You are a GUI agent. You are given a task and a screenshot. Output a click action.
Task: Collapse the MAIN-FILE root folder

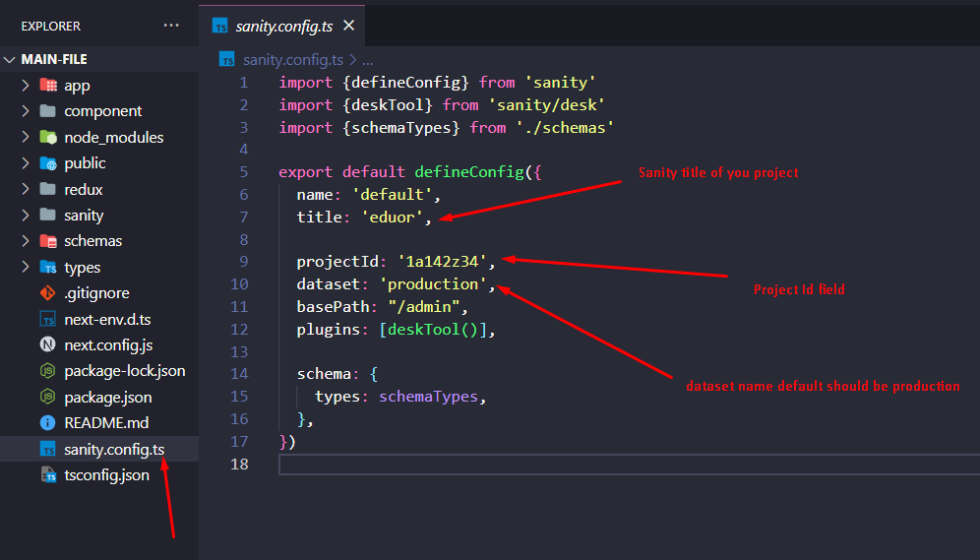coord(11,59)
